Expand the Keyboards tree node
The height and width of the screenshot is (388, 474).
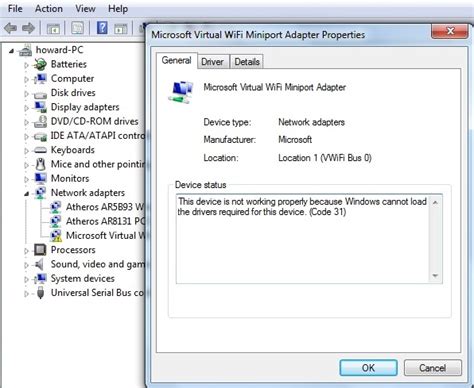(26, 151)
